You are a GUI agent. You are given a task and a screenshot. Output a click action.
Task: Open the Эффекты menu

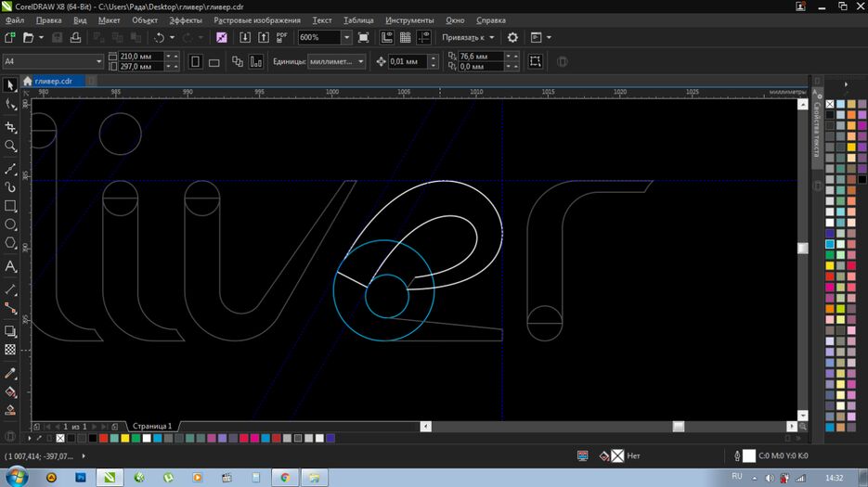pyautogui.click(x=186, y=19)
